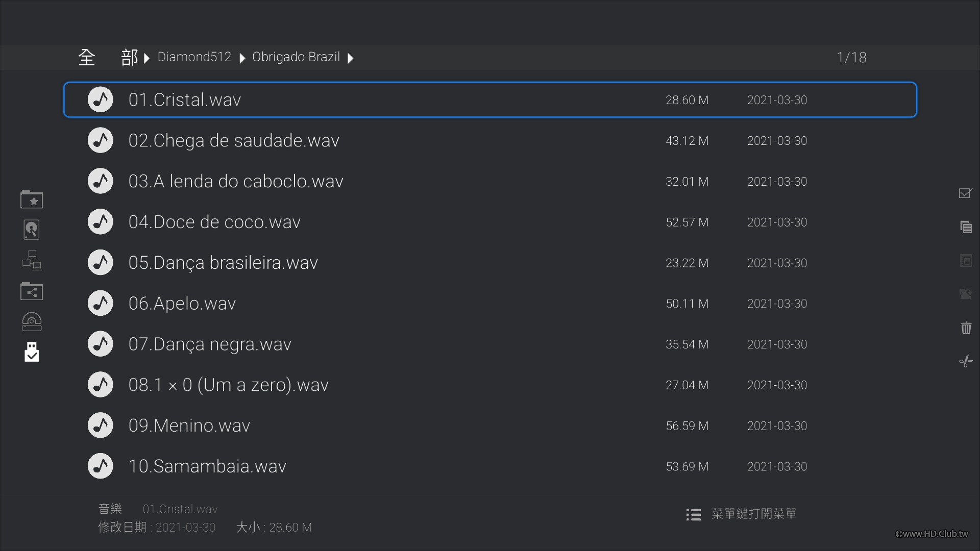
Task: Go to Diamond512 folder in breadcrumb
Action: pyautogui.click(x=194, y=57)
